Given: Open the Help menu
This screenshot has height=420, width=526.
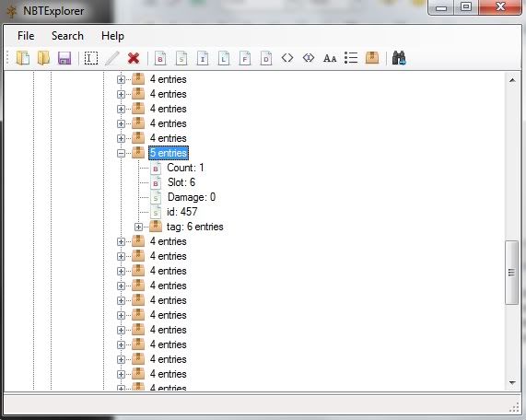Looking at the screenshot, I should (x=112, y=36).
